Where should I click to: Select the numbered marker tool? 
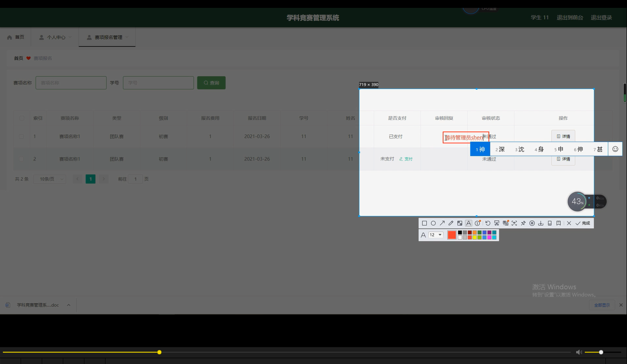pos(478,223)
